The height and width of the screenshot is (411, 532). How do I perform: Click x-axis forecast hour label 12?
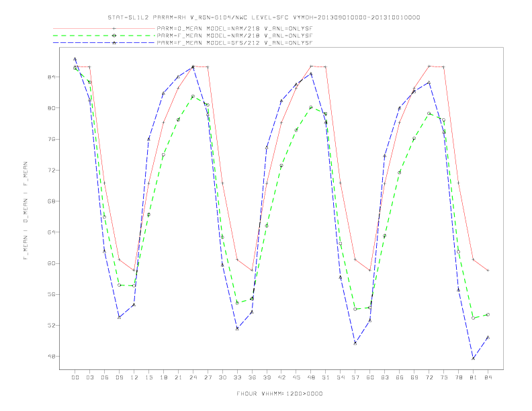tap(134, 377)
